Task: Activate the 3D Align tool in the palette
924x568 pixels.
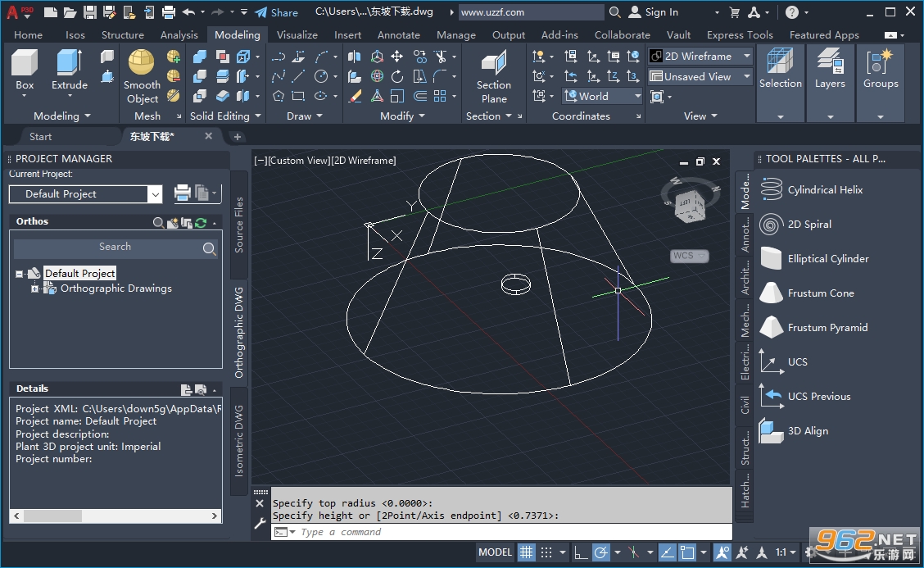Action: point(795,430)
